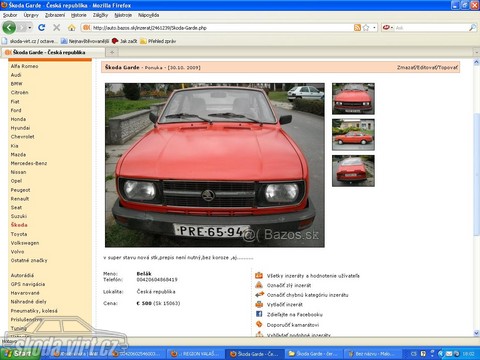Open the Záložky menu
The height and width of the screenshot is (360, 480).
click(x=100, y=15)
